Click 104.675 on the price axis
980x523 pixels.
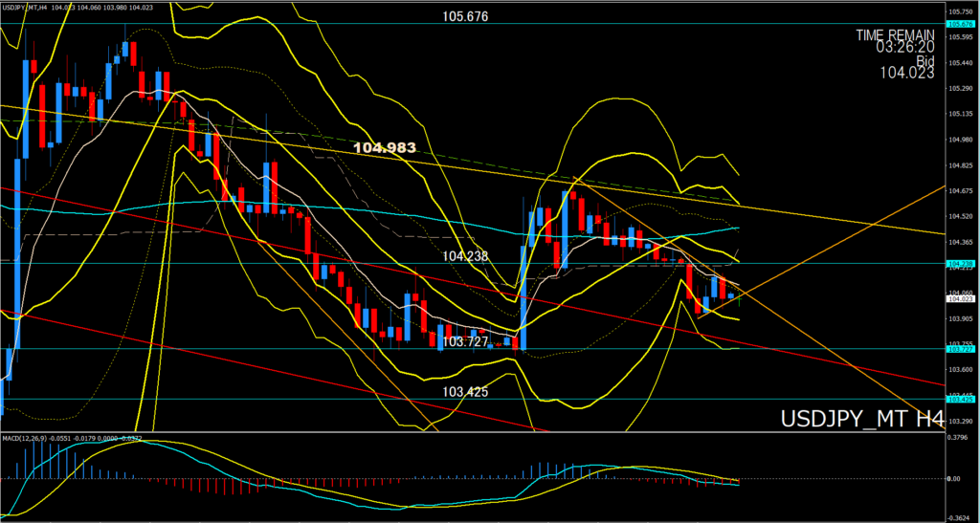click(960, 191)
